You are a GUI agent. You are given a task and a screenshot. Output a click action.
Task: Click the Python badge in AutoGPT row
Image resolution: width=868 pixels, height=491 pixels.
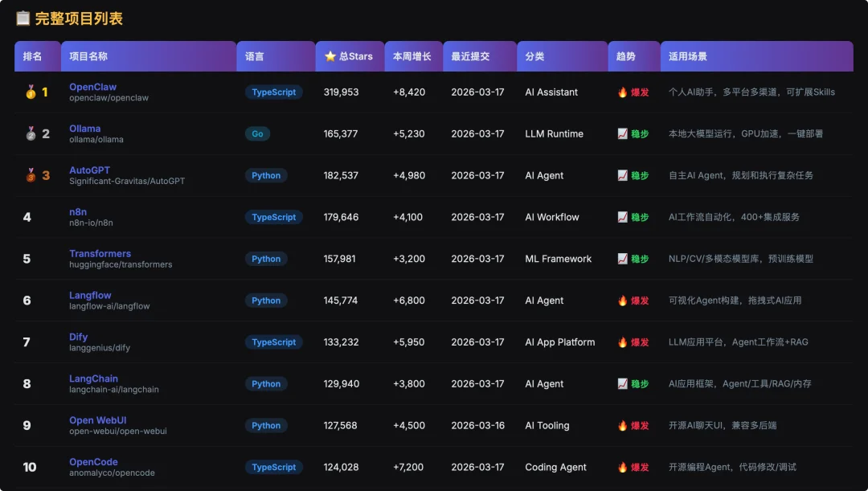266,176
